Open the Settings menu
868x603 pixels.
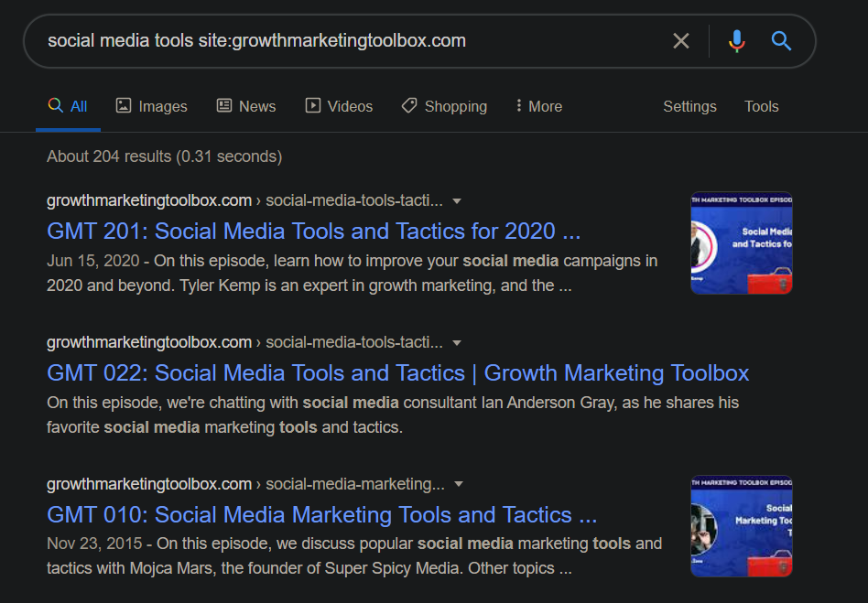point(689,106)
